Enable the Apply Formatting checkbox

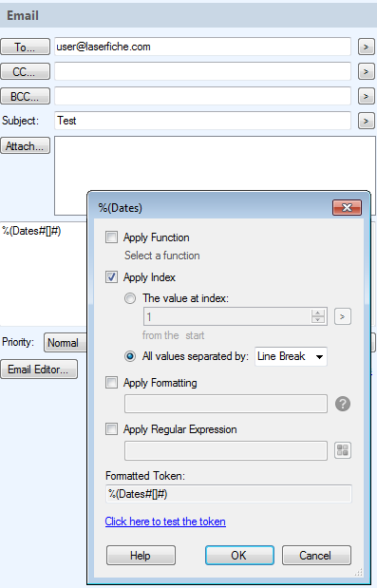click(111, 383)
